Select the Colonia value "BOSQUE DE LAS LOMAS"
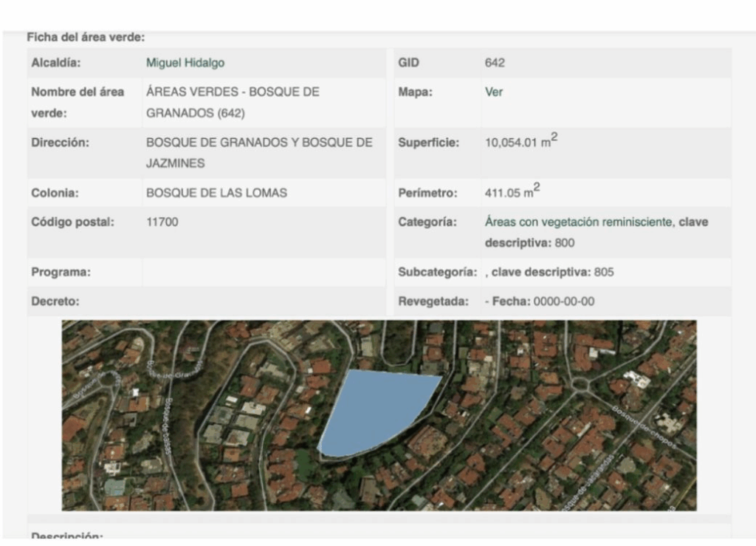Viewport: 756px width, 546px height. [216, 194]
